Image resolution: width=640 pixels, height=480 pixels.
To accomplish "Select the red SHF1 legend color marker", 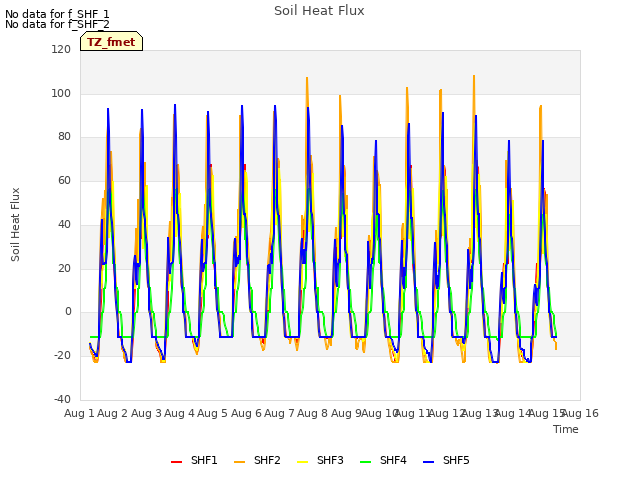I will tap(176, 462).
